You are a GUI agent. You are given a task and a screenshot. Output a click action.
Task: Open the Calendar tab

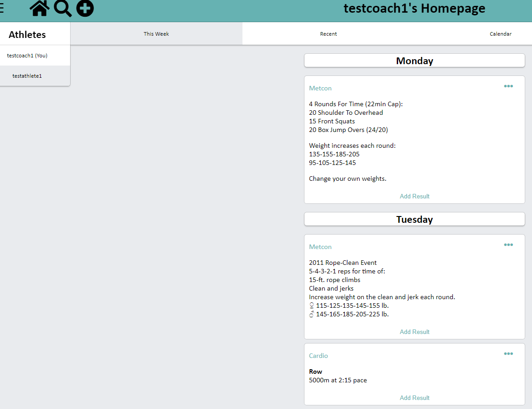click(500, 34)
